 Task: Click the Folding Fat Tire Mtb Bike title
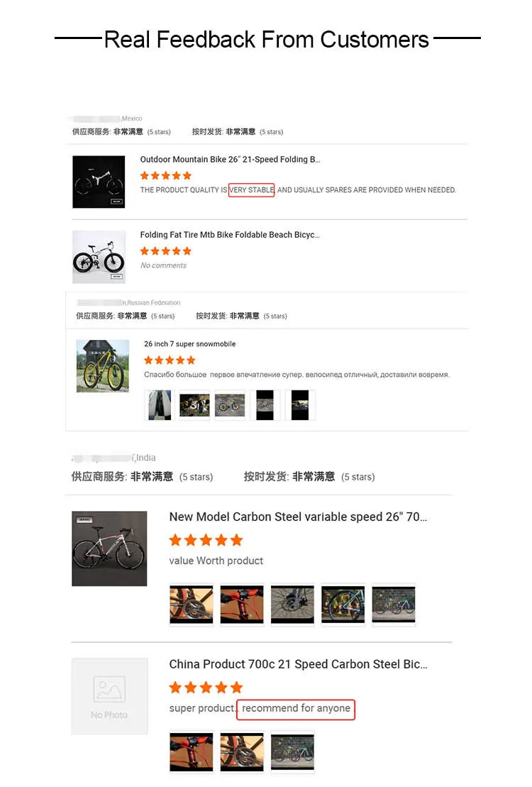(x=230, y=235)
